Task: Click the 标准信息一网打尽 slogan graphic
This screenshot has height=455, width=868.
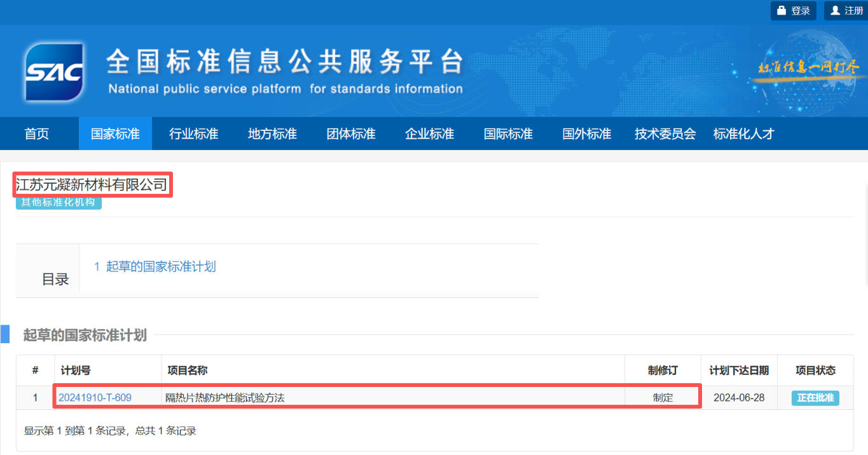Action: click(x=808, y=67)
